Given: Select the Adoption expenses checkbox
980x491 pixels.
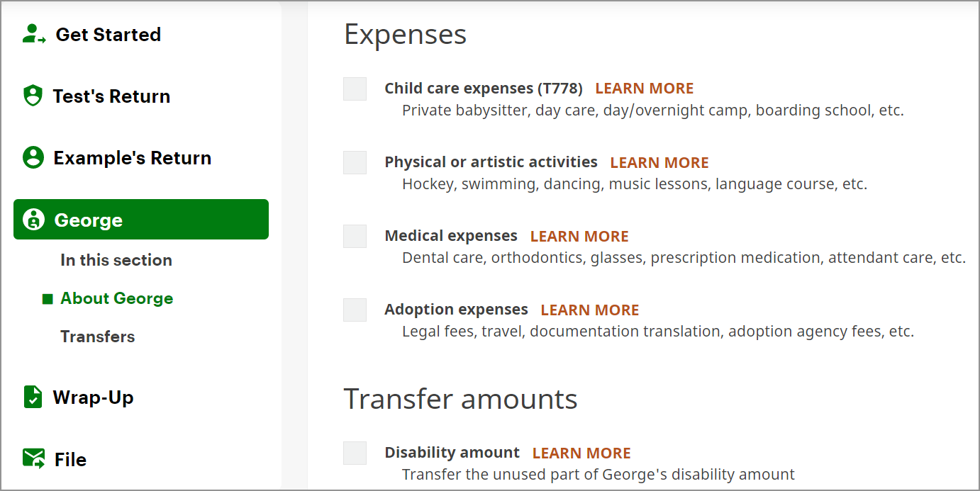Looking at the screenshot, I should click(x=355, y=310).
